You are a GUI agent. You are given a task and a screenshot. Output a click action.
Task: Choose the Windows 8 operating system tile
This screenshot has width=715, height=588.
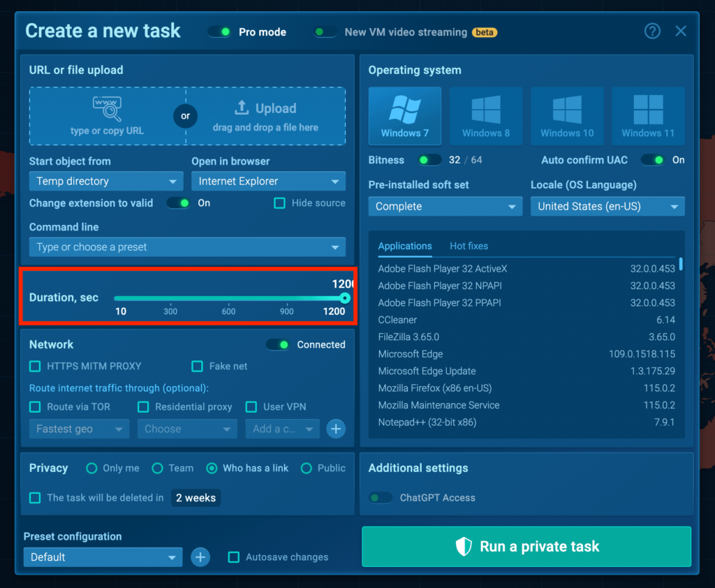tap(486, 116)
